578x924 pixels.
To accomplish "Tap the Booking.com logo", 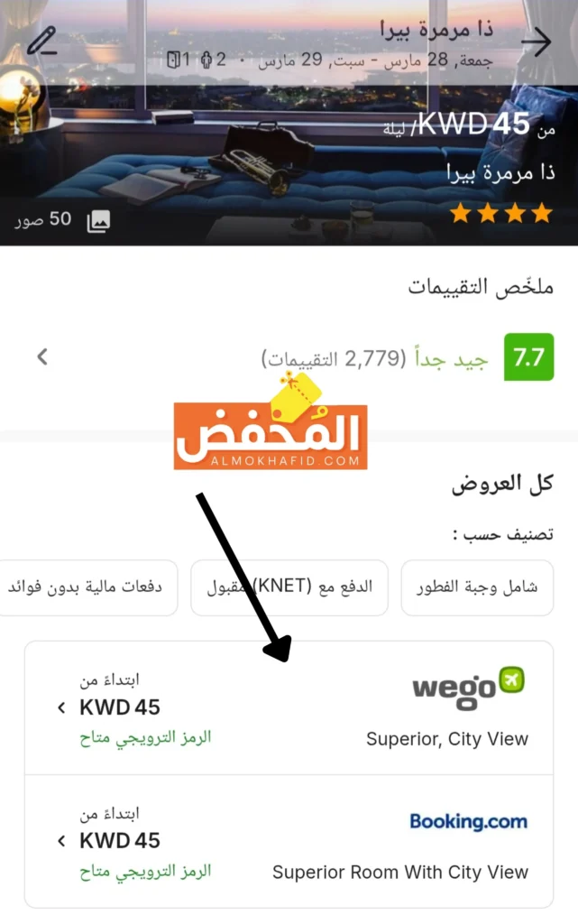I will [x=468, y=821].
